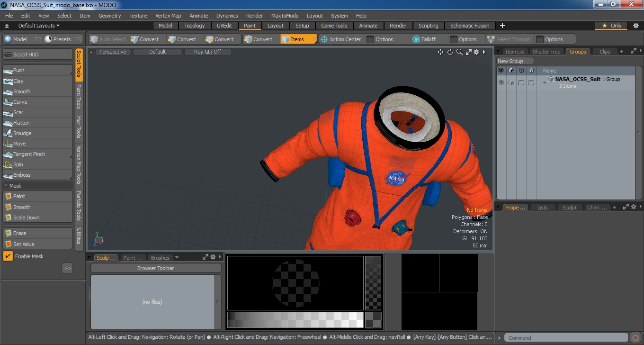This screenshot has height=345, width=644.
Task: Open viewport settings gear icon
Action: pos(476,52)
